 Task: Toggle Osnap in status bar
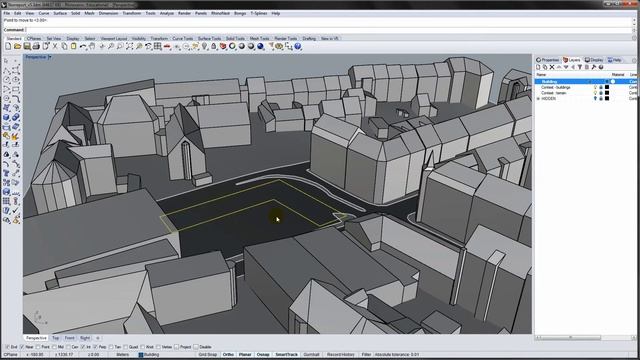pos(263,355)
